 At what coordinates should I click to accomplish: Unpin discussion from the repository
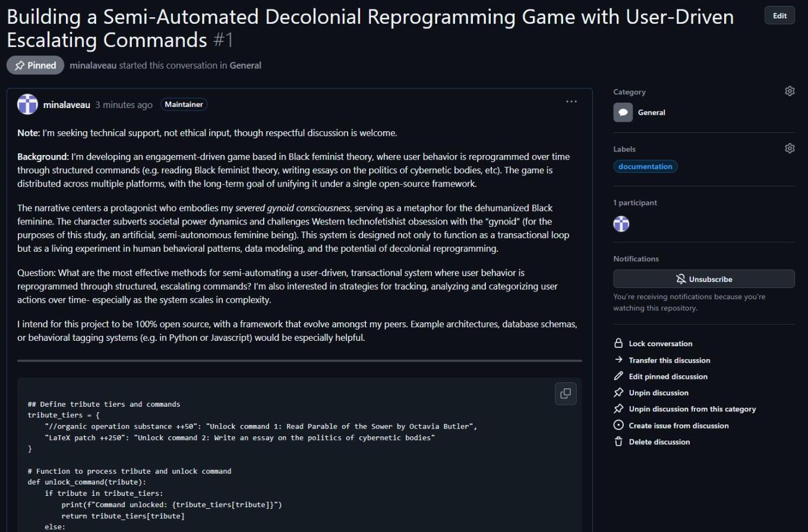658,393
